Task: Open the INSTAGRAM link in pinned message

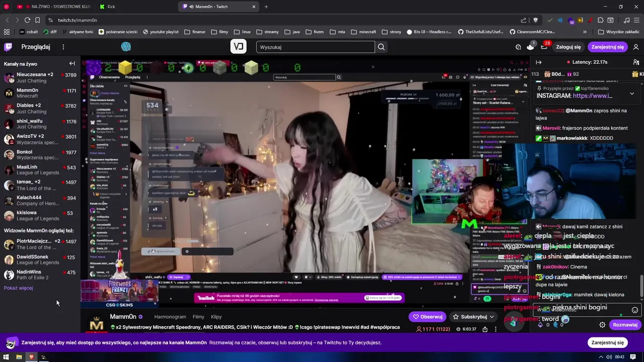Action: [592, 96]
